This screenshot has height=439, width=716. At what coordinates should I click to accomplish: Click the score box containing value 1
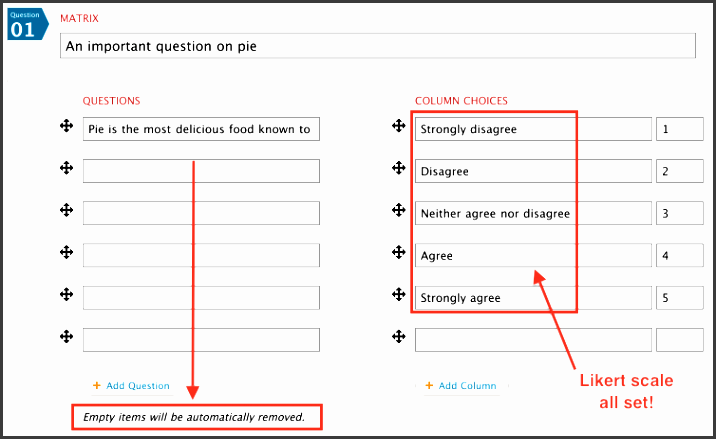pos(680,129)
